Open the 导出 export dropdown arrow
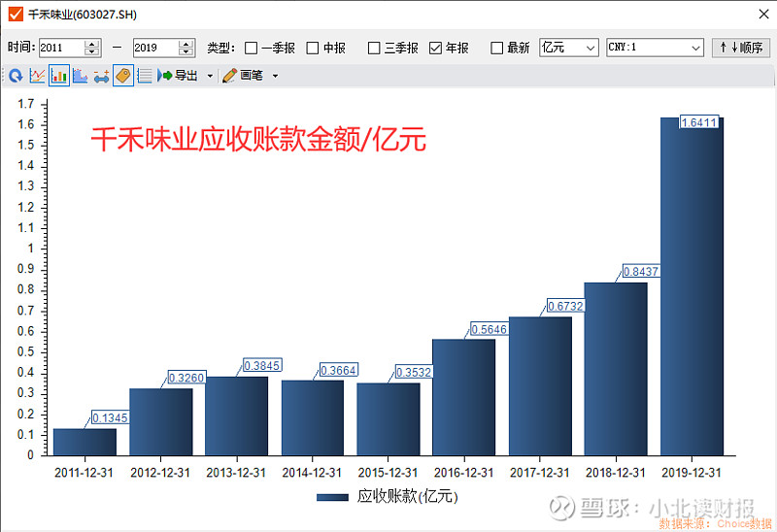The image size is (777, 532). (210, 77)
